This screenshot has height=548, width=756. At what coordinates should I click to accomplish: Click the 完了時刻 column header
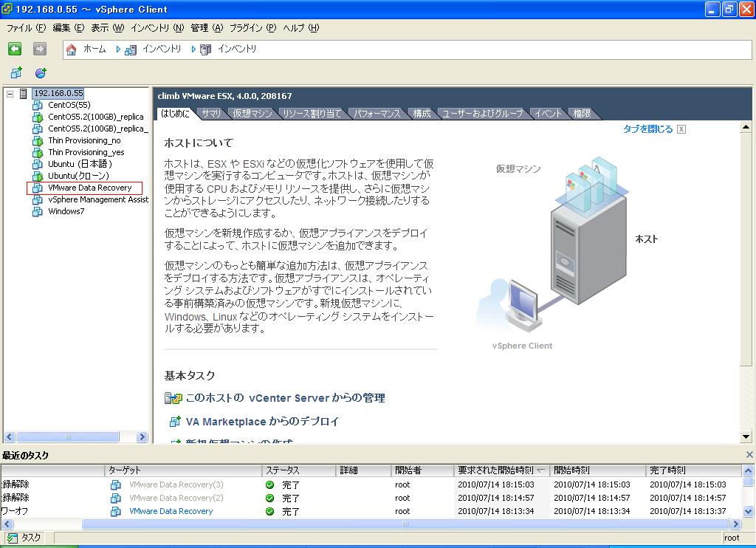pyautogui.click(x=693, y=470)
